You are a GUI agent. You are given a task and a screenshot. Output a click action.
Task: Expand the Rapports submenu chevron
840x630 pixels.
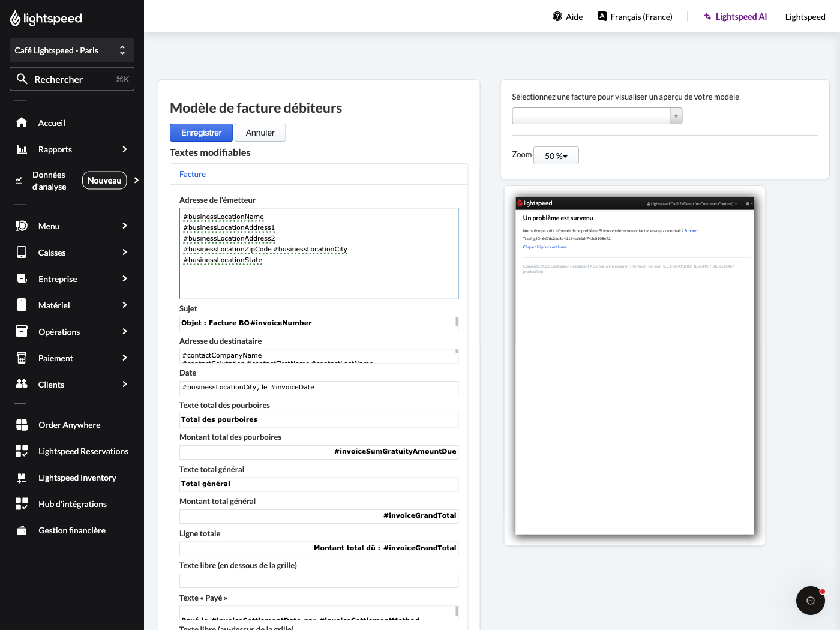point(125,149)
